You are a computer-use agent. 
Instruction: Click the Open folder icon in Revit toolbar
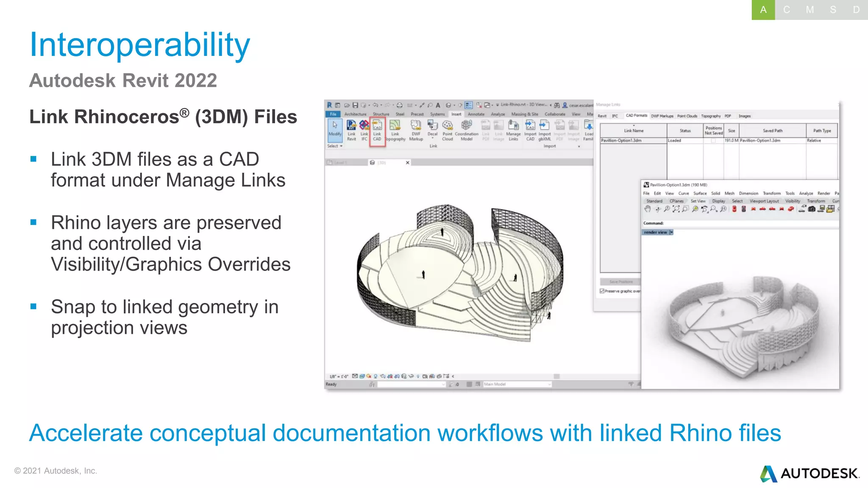click(x=347, y=105)
